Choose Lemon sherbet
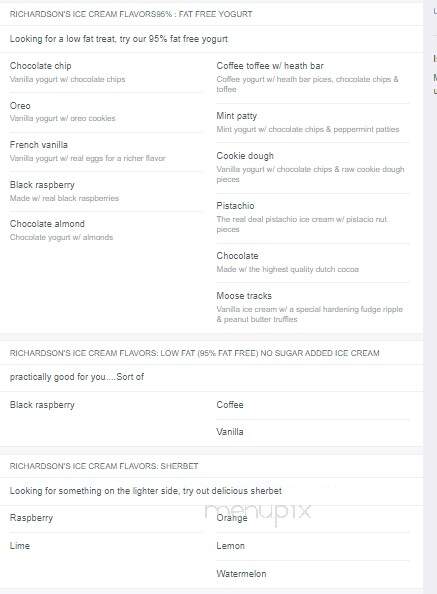Screen dimensions: 437x594 231,546
